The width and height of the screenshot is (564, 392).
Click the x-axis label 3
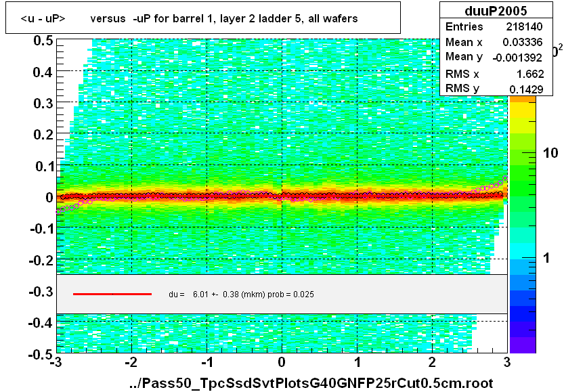(x=507, y=362)
